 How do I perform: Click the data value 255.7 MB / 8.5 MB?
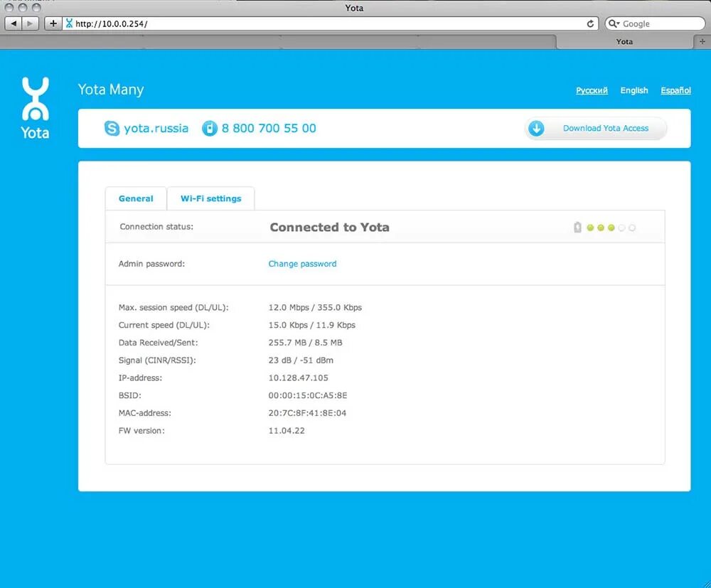pyautogui.click(x=306, y=343)
